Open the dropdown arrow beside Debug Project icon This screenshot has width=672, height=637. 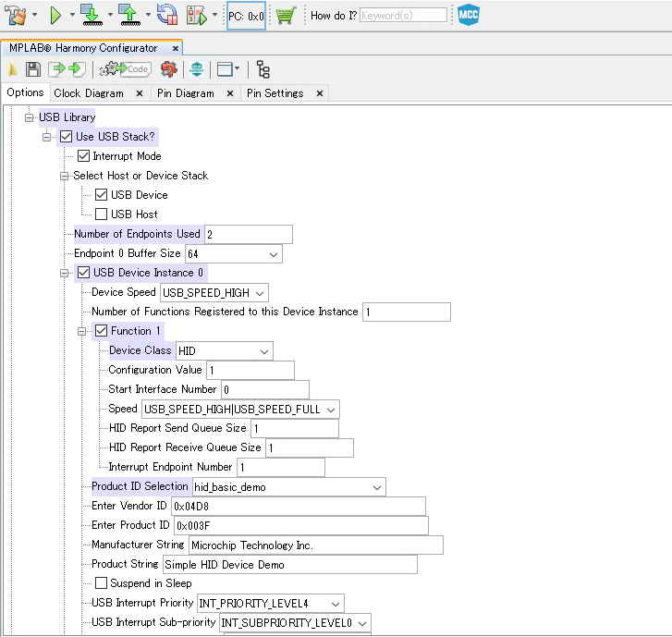pyautogui.click(x=215, y=16)
